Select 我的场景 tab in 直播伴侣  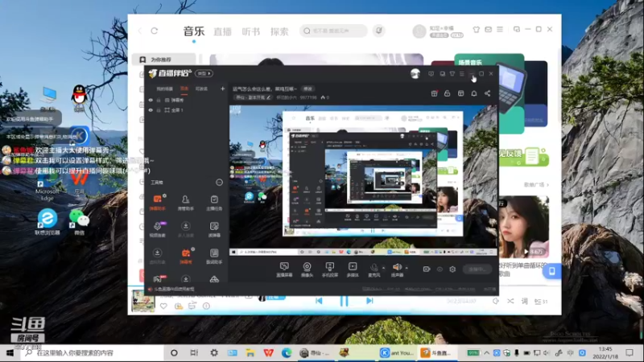165,88
